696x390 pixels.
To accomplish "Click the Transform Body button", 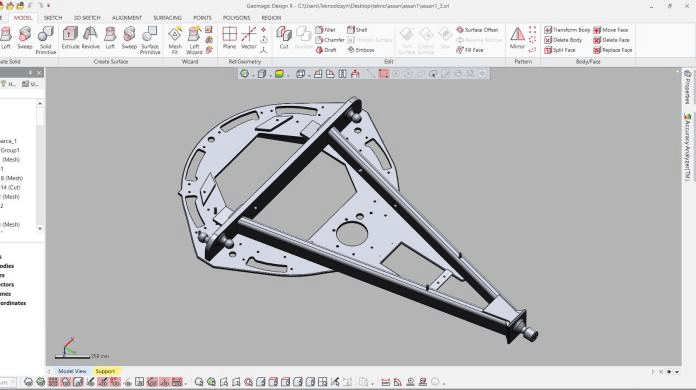I will (x=567, y=30).
